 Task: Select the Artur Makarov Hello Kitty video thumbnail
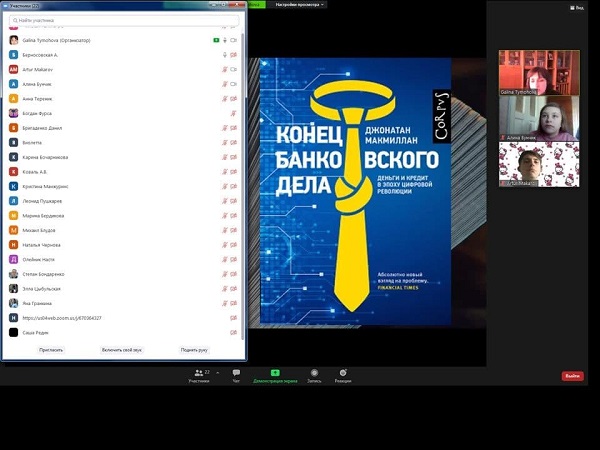tap(539, 164)
